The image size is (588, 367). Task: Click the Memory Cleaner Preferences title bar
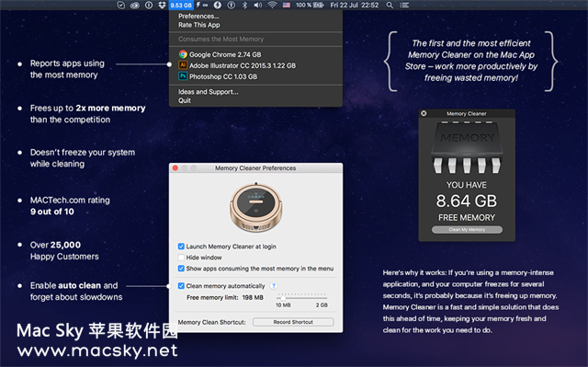pos(255,168)
